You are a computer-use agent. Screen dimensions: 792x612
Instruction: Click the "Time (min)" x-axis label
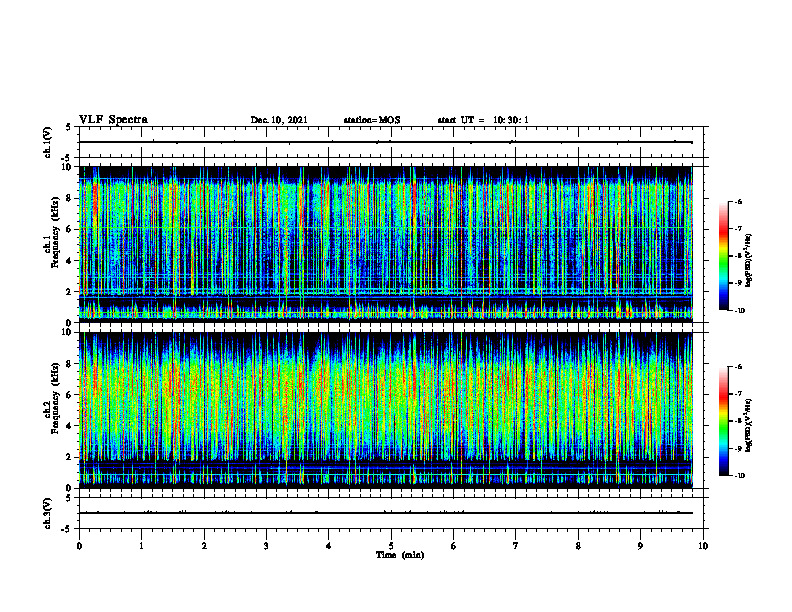point(400,555)
